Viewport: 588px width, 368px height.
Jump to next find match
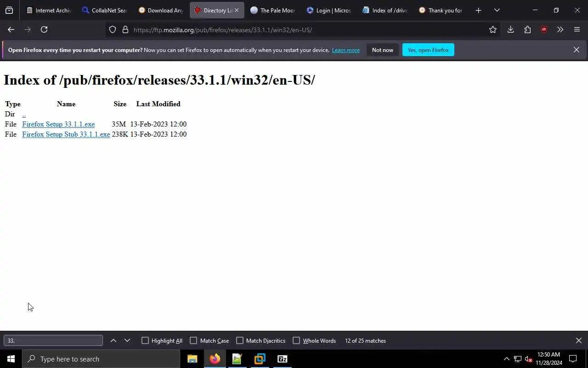[x=127, y=340]
